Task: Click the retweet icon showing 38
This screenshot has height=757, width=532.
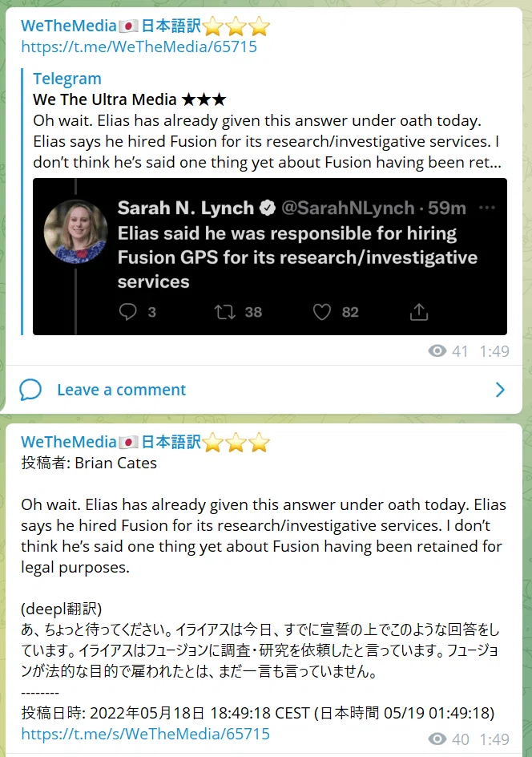Action: [x=225, y=312]
